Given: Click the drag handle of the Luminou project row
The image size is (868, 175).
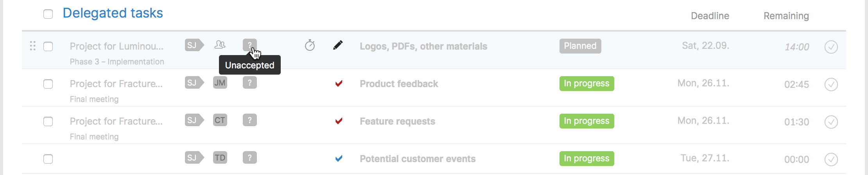Looking at the screenshot, I should click(x=33, y=46).
